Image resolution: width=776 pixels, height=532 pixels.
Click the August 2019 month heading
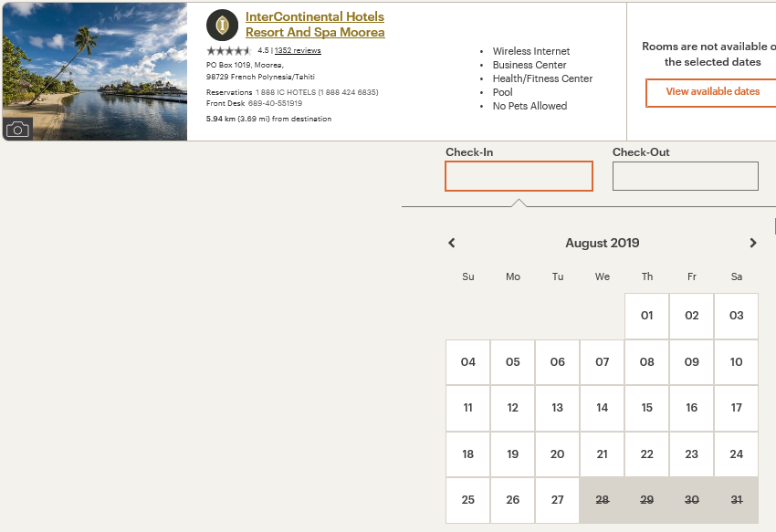(603, 243)
